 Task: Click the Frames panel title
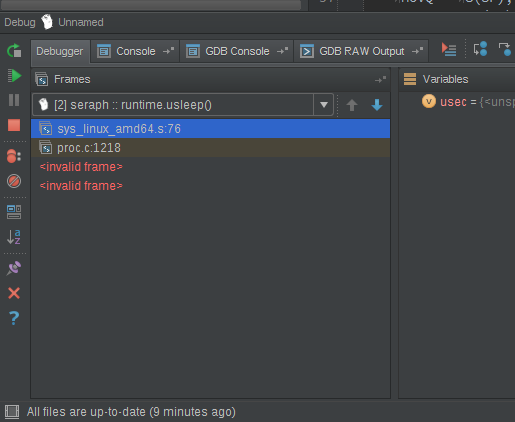click(x=72, y=79)
